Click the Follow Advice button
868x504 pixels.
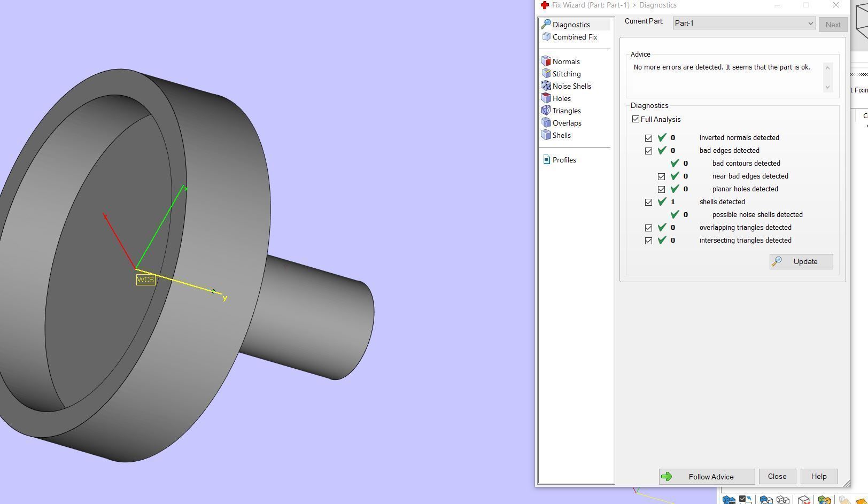(x=707, y=477)
